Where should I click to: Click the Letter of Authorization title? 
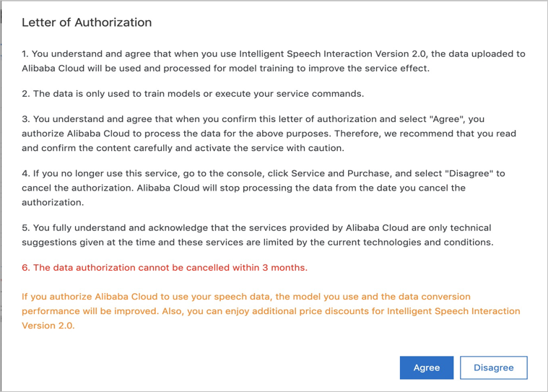[87, 22]
